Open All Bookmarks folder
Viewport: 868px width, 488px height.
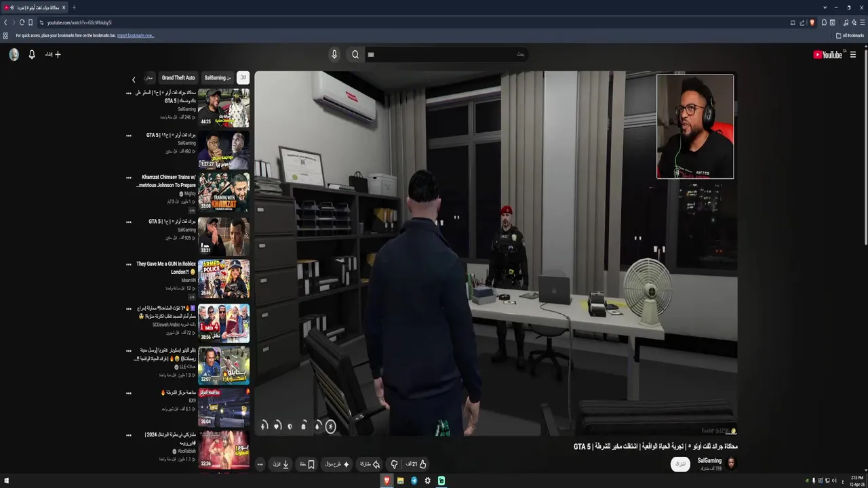850,35
